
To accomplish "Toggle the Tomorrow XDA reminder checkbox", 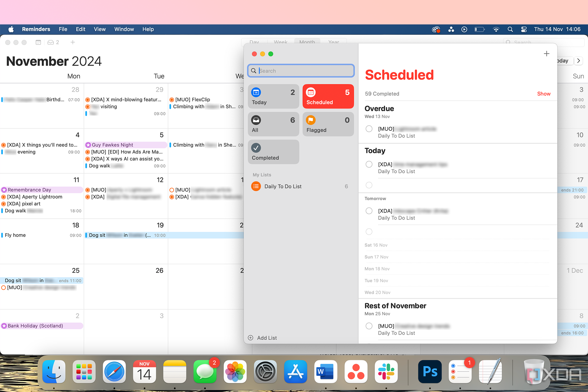I will click(369, 211).
